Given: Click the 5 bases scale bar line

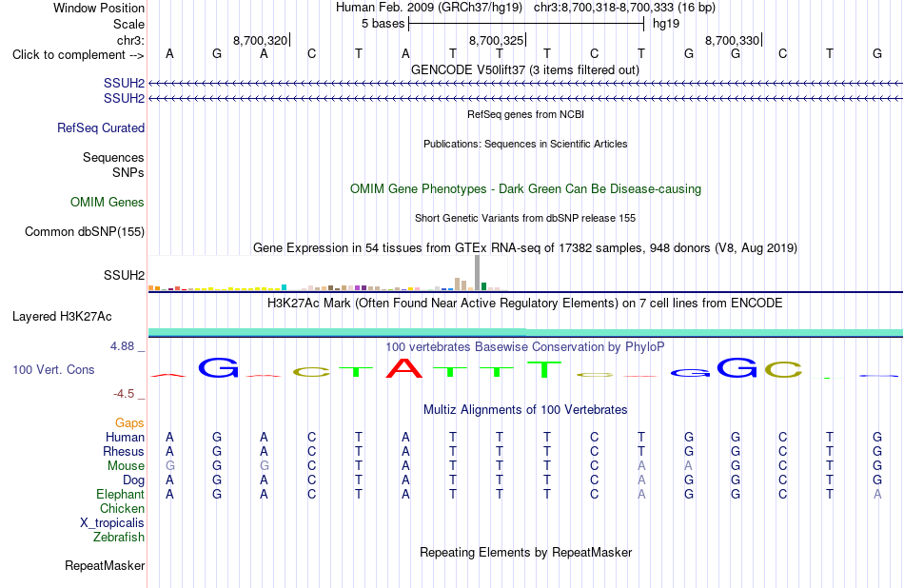Looking at the screenshot, I should [526, 24].
